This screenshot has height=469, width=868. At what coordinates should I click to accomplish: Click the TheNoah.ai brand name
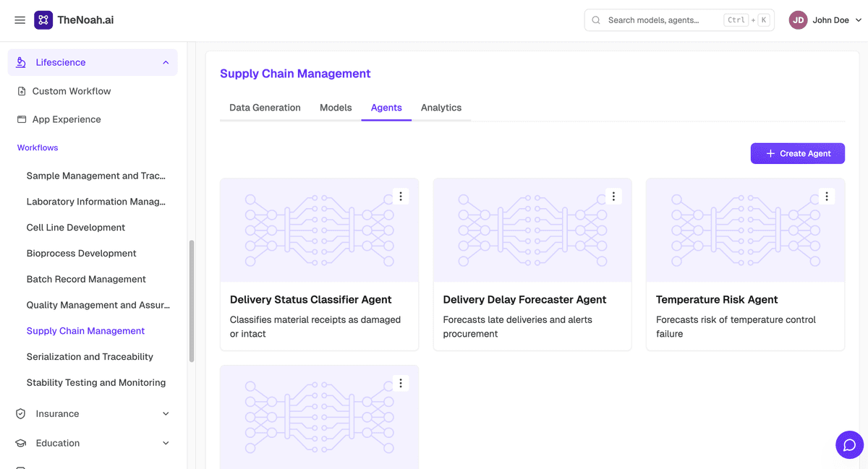click(x=85, y=20)
